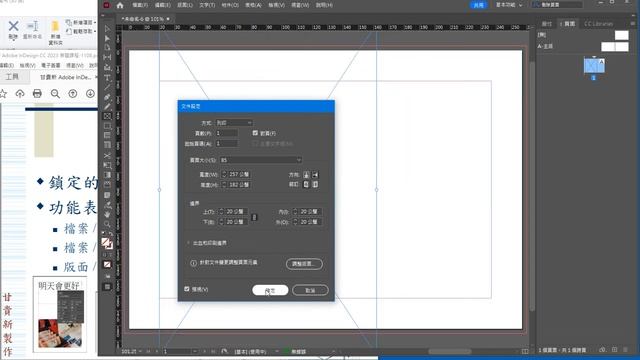The width and height of the screenshot is (640, 360).
Task: Switch to the CC Libraries panel tab
Action: [598, 24]
